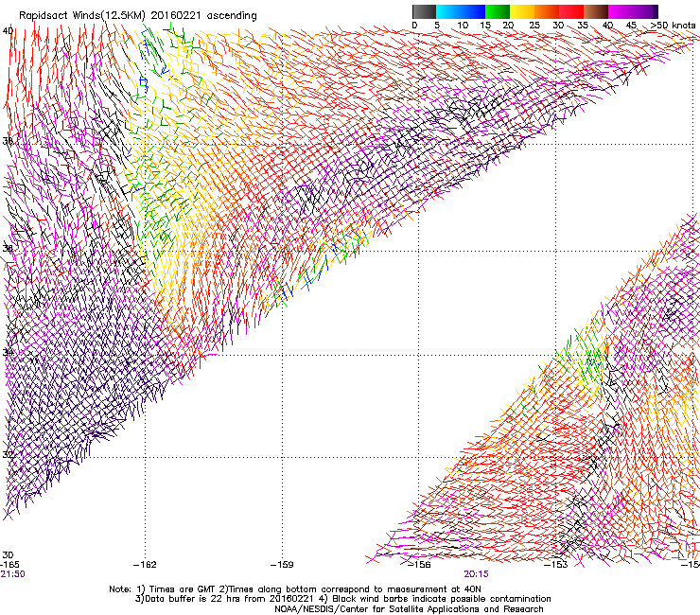Click the note line 'Times are GMT'
This screenshot has width=700, height=615.
point(181,589)
